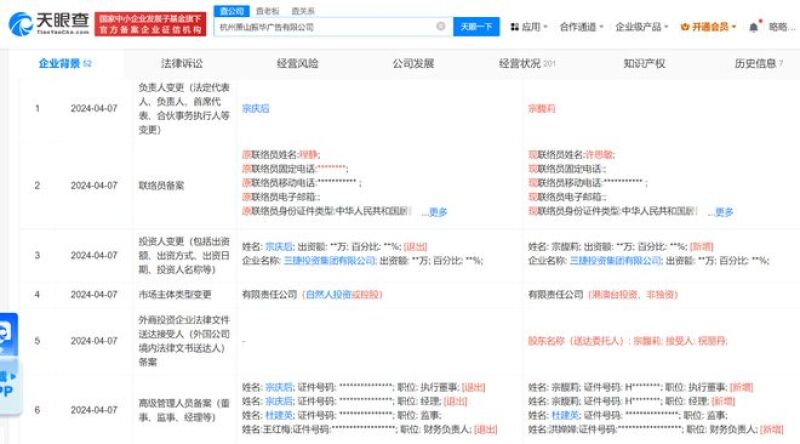Expand the 合作通道 dropdown

tap(581, 27)
